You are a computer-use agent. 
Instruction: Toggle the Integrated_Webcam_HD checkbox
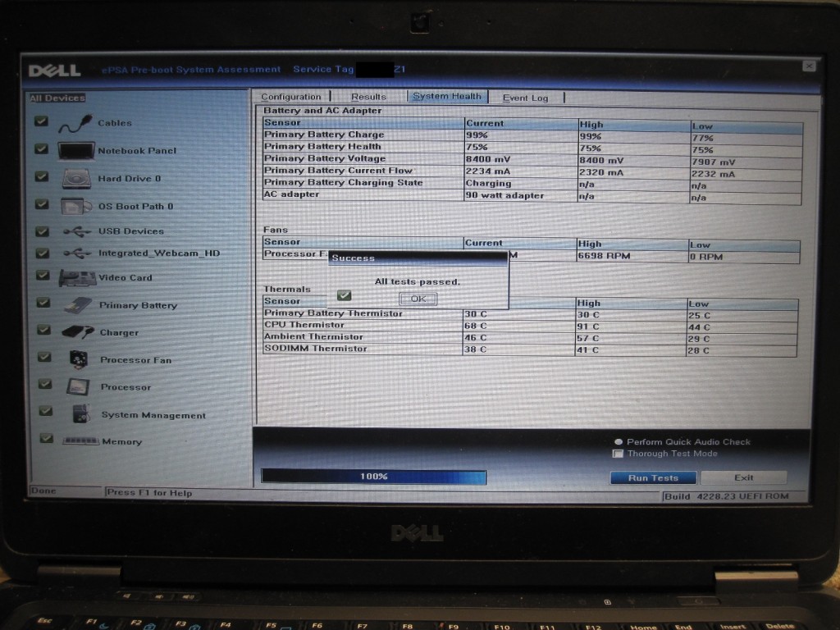point(43,253)
